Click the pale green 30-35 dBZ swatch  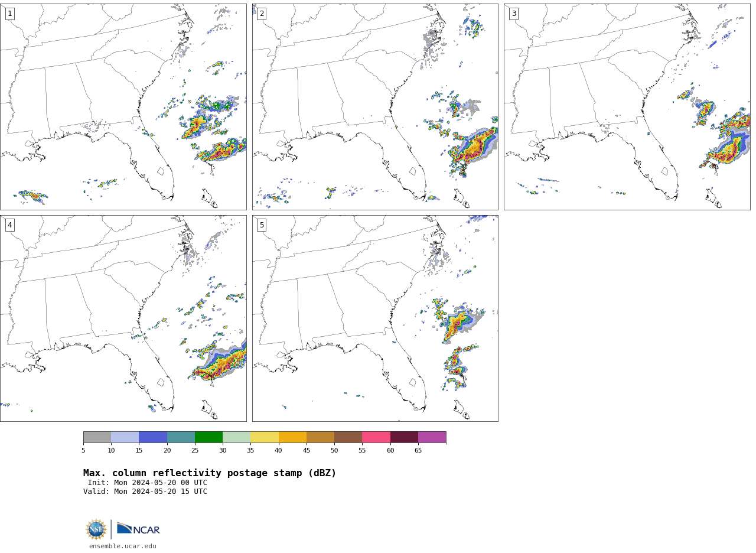[236, 437]
